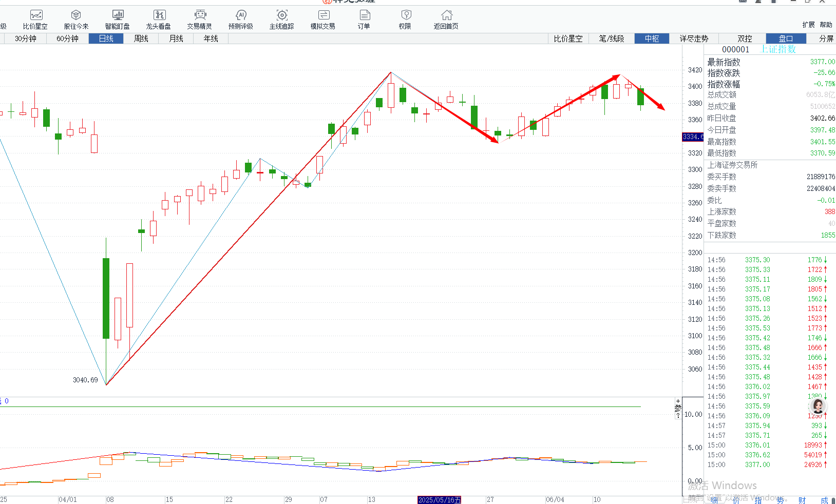The image size is (836, 504).
Task: Open 模拟交易 simulated trading icon
Action: (323, 19)
